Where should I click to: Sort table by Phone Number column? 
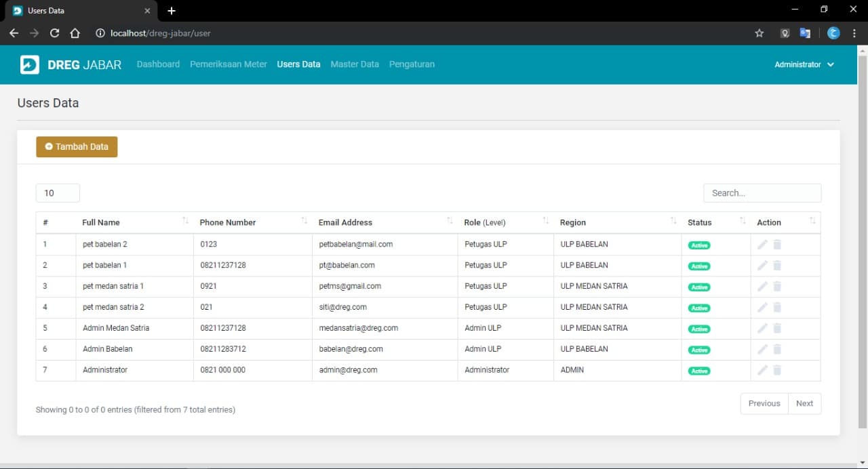[x=252, y=222]
